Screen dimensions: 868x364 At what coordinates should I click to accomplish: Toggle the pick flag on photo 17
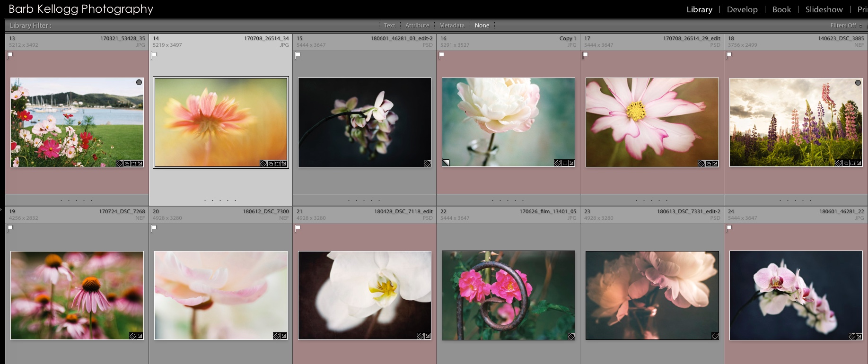point(585,55)
